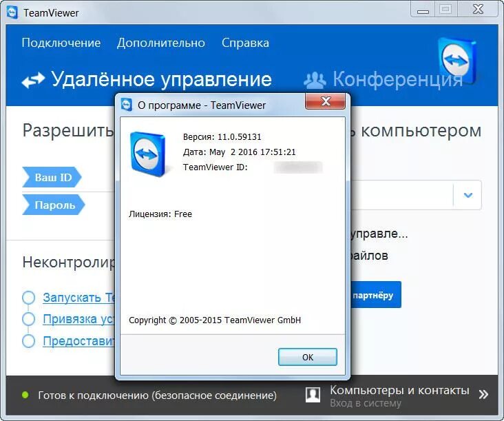Click the Лицензия: Free text

click(160, 214)
